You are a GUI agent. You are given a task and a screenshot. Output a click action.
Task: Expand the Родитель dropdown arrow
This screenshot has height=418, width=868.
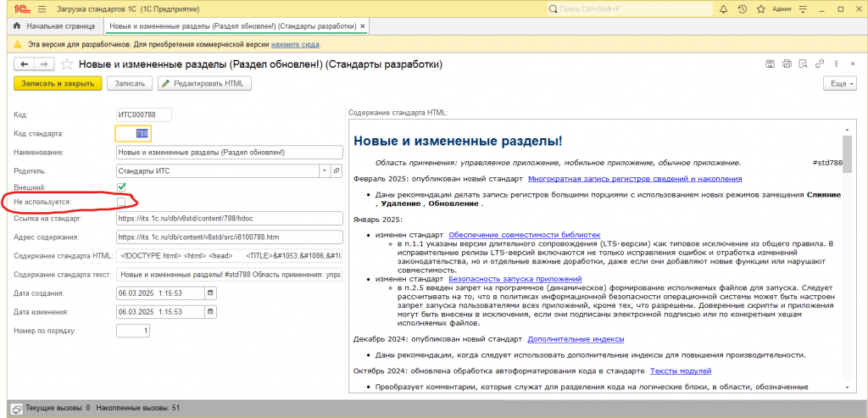click(325, 171)
